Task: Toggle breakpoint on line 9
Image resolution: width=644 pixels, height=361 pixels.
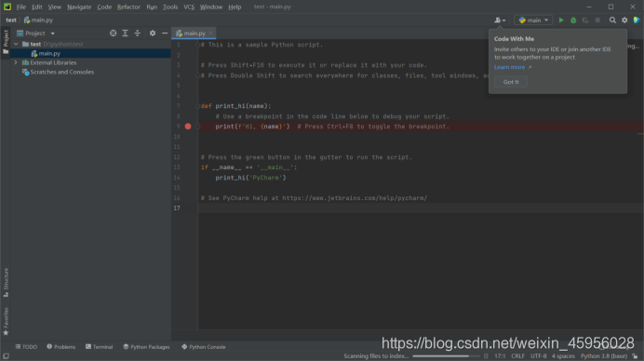Action: click(188, 127)
